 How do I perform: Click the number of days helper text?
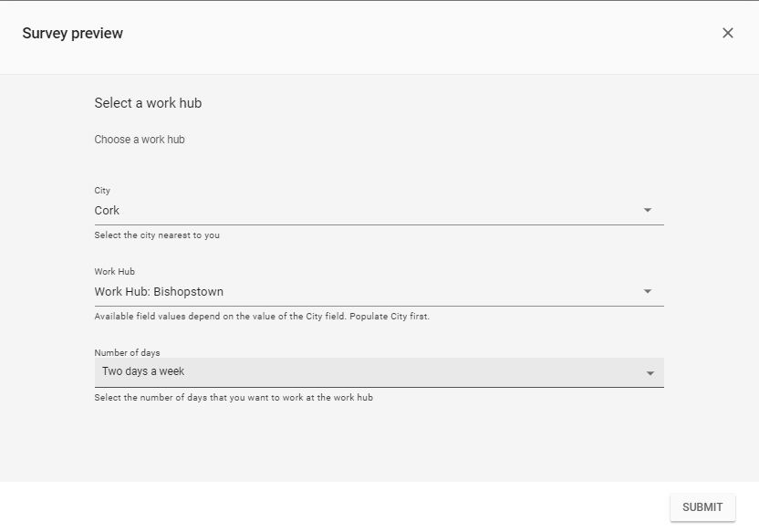[x=234, y=398]
